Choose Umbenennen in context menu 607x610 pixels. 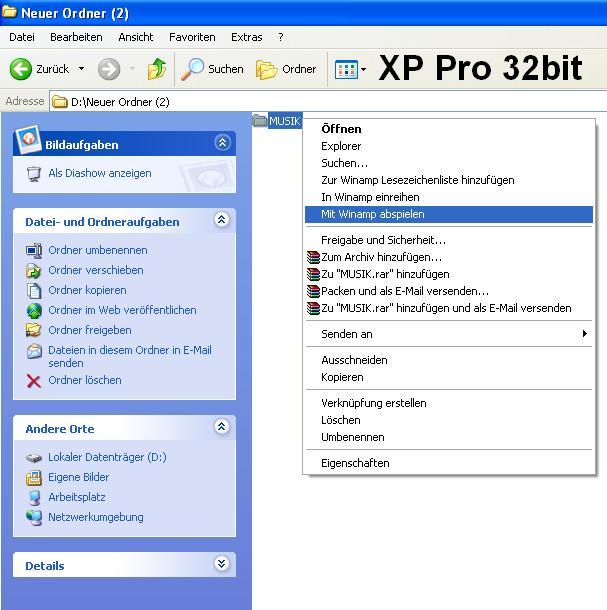tap(449, 437)
